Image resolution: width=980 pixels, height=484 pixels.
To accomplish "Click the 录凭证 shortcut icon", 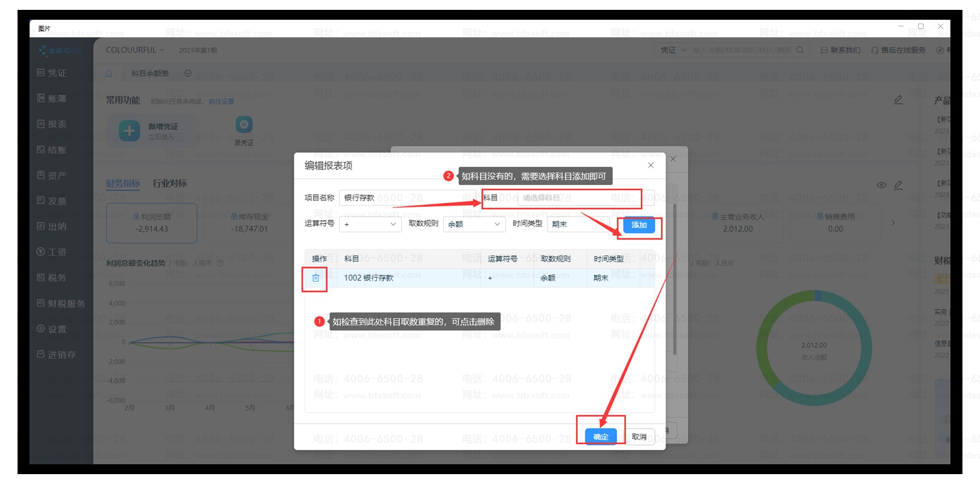I will pyautogui.click(x=244, y=125).
